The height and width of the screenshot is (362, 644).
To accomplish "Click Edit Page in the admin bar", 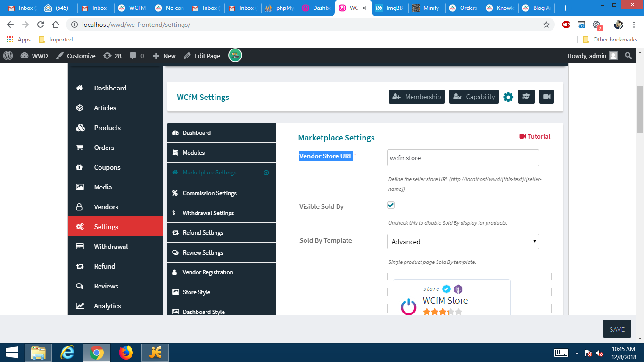I will 202,56.
